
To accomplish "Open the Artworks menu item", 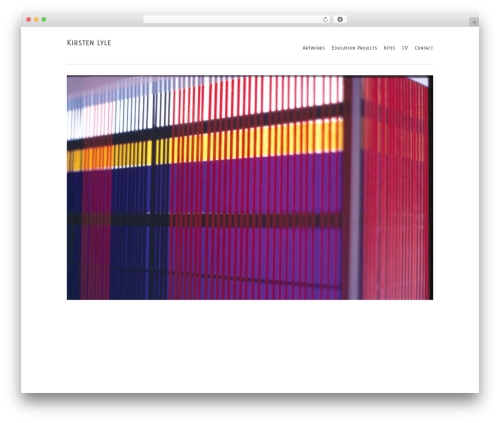I will coord(313,48).
